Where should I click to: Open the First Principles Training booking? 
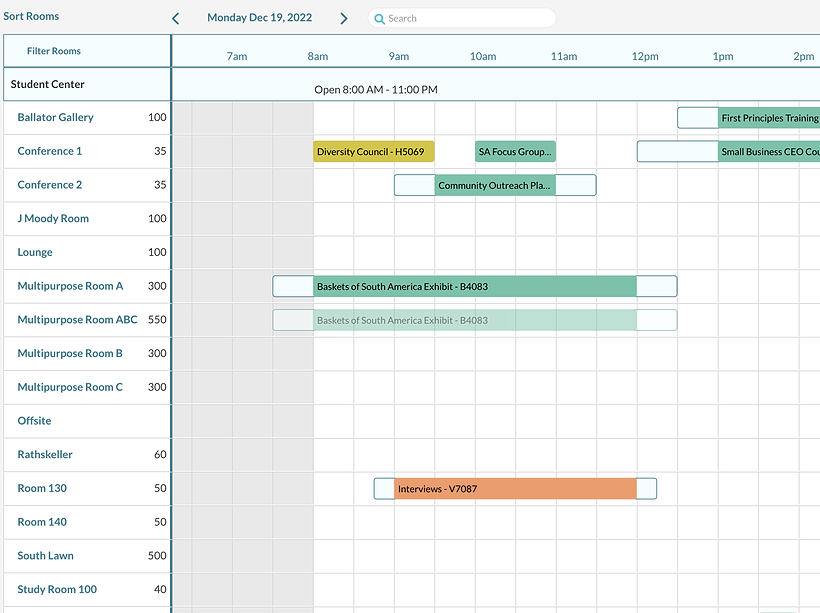[768, 117]
